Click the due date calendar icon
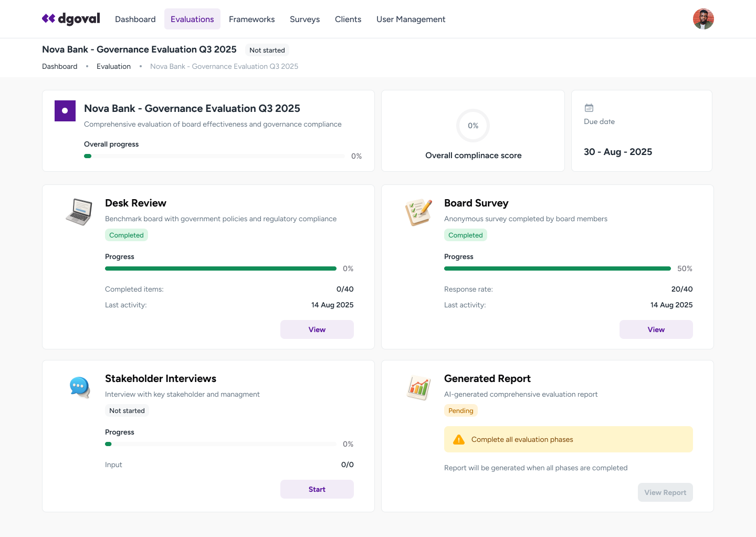 click(x=589, y=108)
